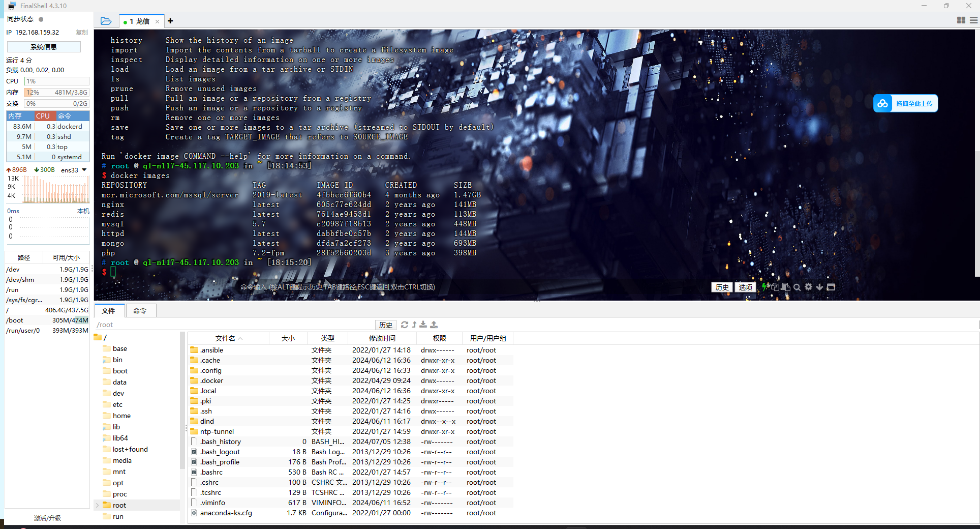Switch to the 文件 files tab
Screen dimensions: 980x529
108,311
